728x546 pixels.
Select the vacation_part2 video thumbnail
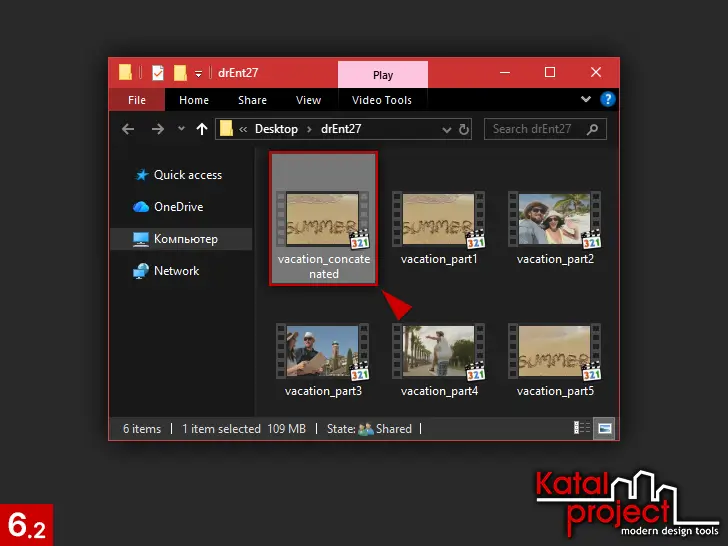pyautogui.click(x=555, y=229)
